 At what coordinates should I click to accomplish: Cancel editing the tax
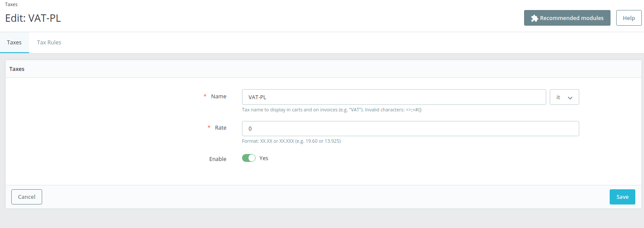pos(27,197)
